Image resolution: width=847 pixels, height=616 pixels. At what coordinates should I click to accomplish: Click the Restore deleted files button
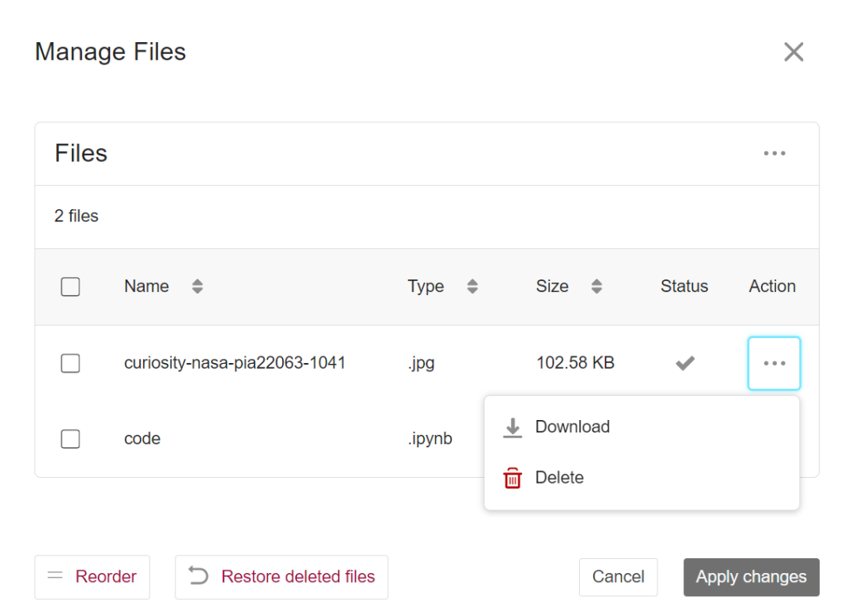point(281,576)
